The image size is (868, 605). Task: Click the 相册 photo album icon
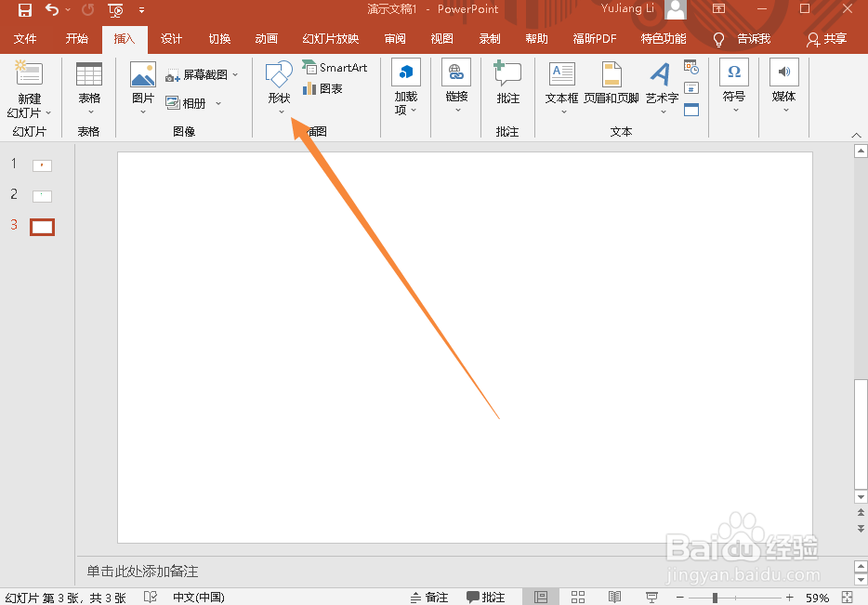coord(173,103)
